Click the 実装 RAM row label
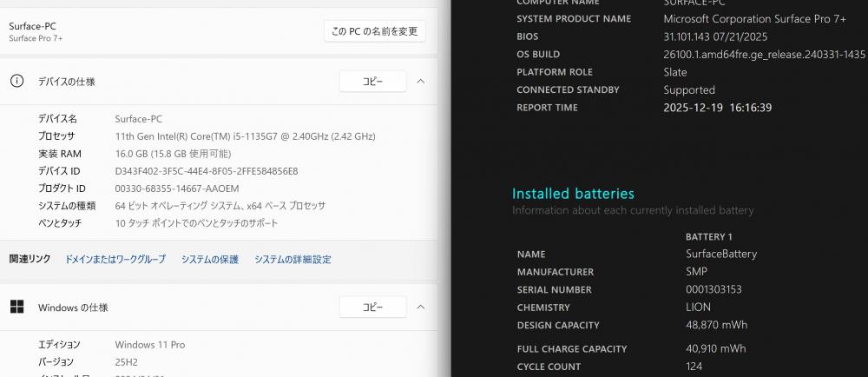 click(59, 154)
